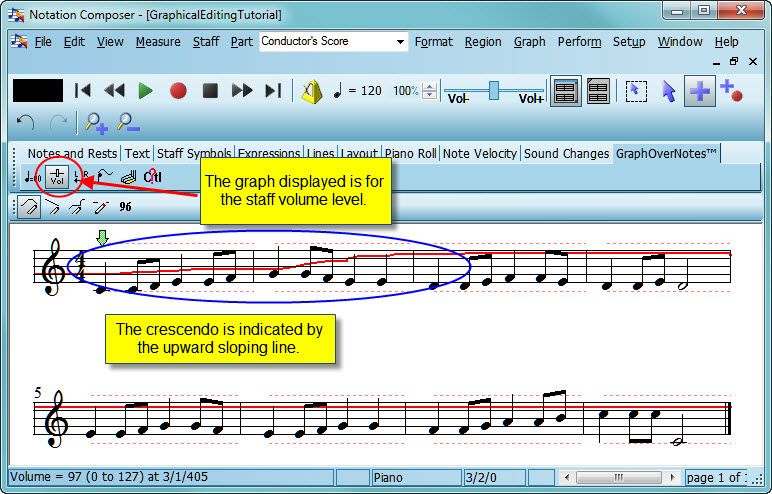
Task: Click the blue plus add mode icon
Action: (700, 91)
